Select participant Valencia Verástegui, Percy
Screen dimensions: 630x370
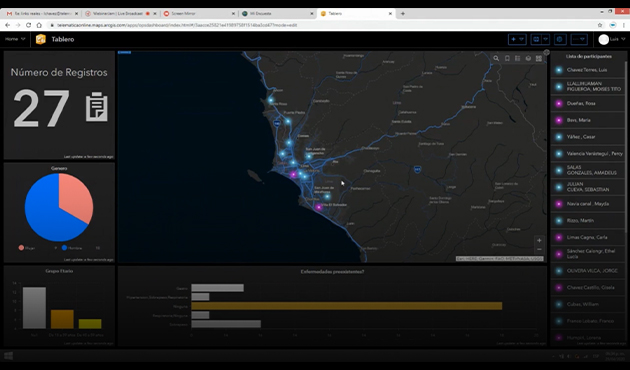click(x=588, y=153)
